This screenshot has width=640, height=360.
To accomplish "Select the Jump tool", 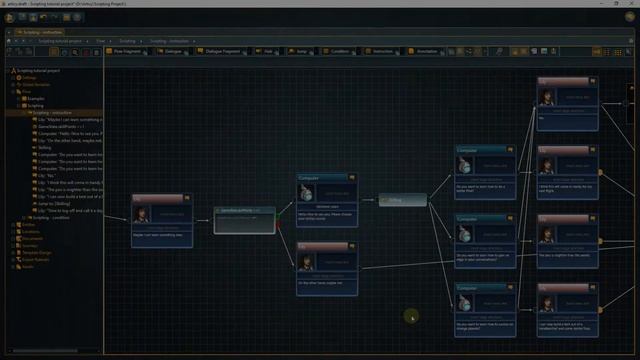I will click(x=301, y=51).
